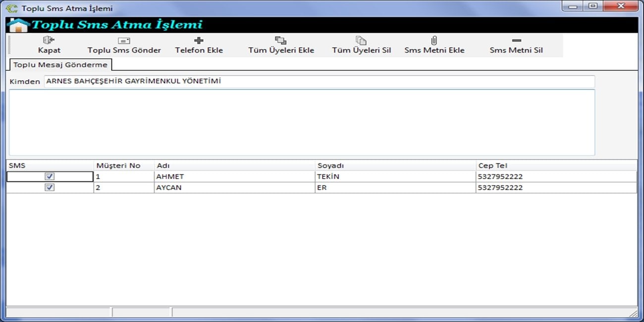Click the Tüm Üyeleri Ekle icon

(281, 41)
